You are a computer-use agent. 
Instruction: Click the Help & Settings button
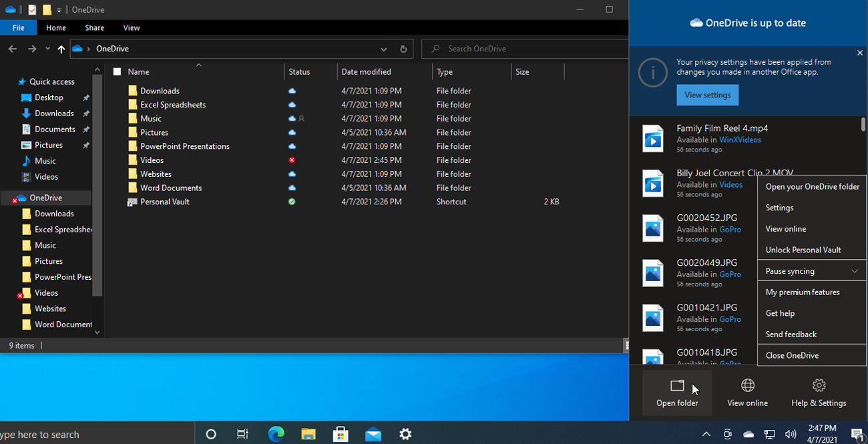click(819, 393)
